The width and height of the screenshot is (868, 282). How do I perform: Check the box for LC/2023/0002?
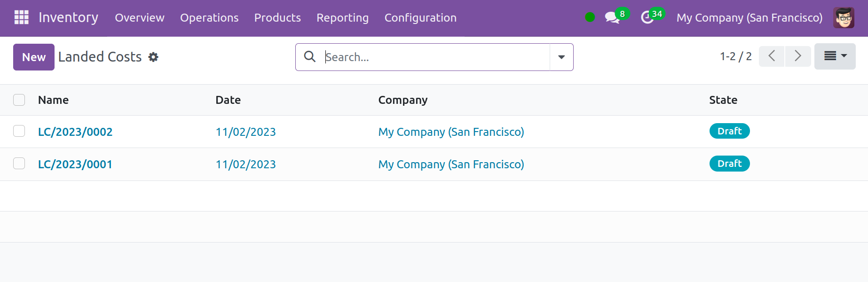(19, 131)
